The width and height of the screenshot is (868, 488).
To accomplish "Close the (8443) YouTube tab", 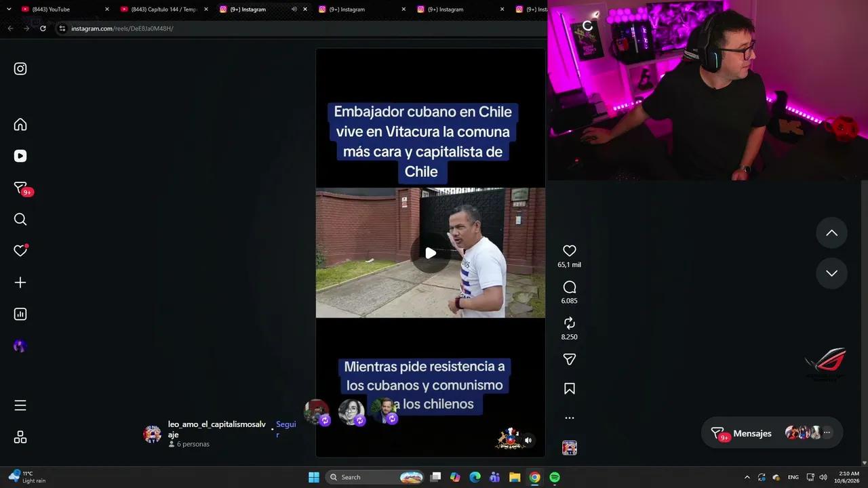I will click(107, 9).
